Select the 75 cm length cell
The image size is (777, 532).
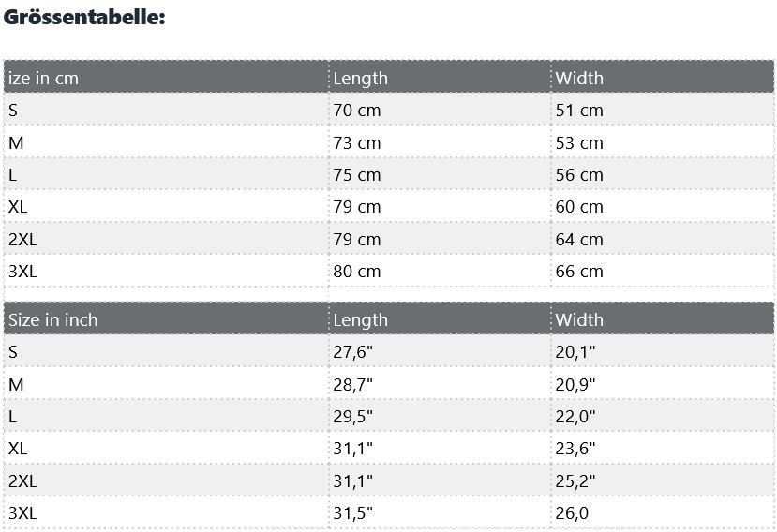[357, 175]
